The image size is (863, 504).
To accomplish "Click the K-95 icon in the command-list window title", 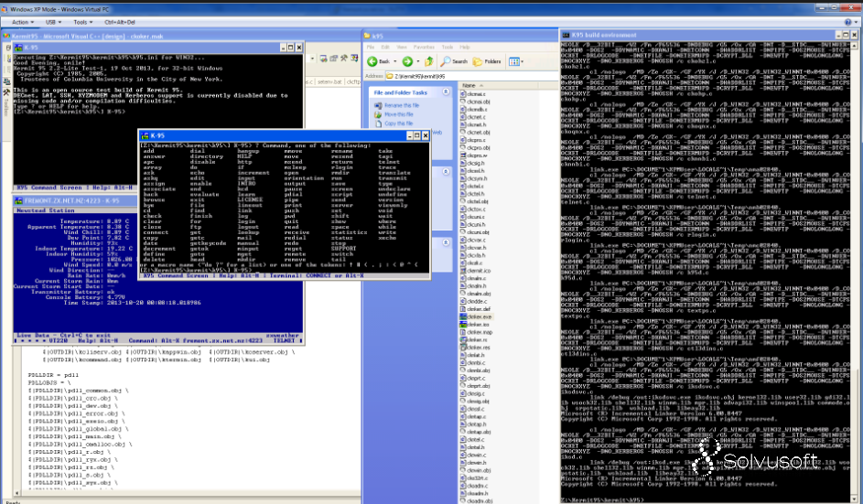I will (145, 135).
